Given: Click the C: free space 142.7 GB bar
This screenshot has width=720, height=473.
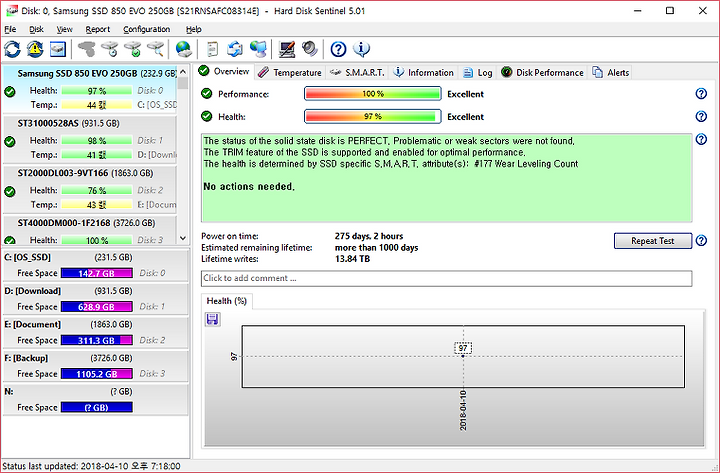Looking at the screenshot, I should point(96,273).
